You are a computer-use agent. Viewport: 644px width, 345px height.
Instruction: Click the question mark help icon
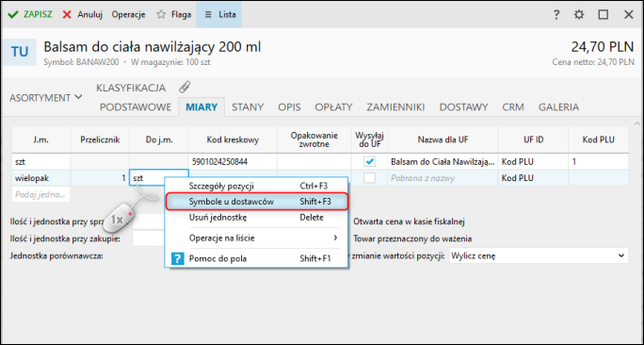click(x=556, y=15)
